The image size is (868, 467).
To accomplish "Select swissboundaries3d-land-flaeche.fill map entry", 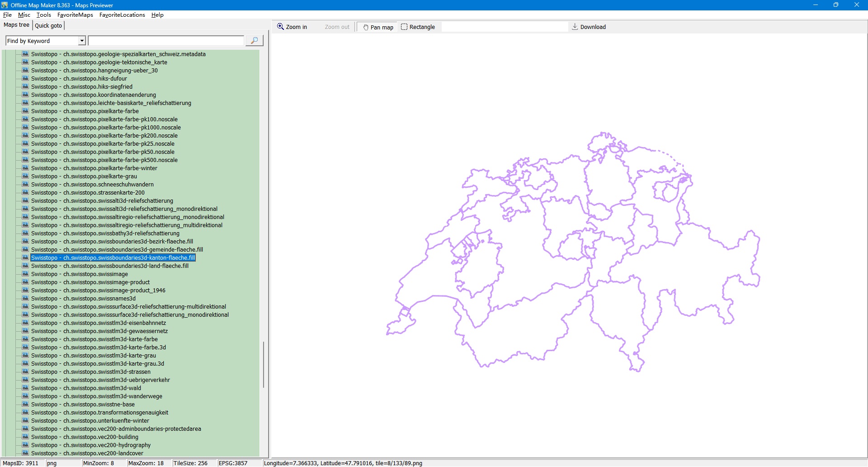I will (x=110, y=266).
